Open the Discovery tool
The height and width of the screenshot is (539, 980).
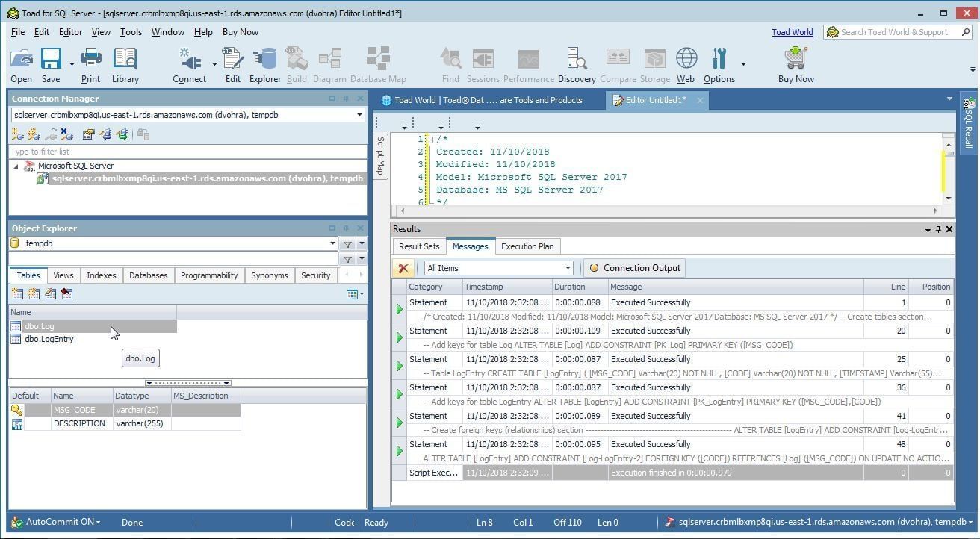pos(577,65)
